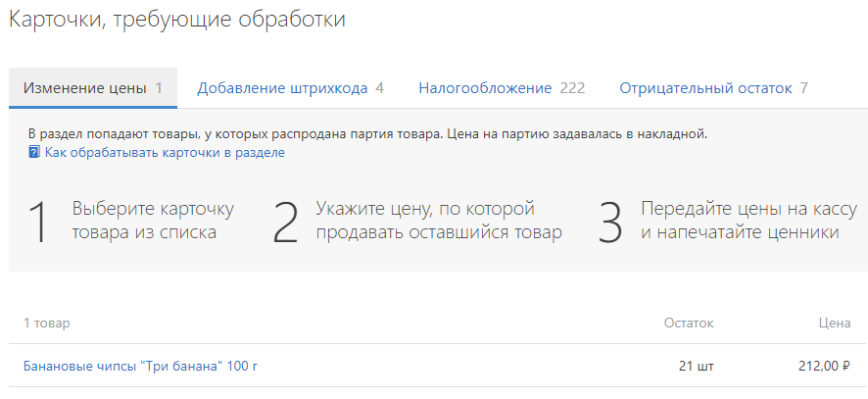This screenshot has width=868, height=399.
Task: Go to the "Налогообложение" tab
Action: click(x=501, y=88)
